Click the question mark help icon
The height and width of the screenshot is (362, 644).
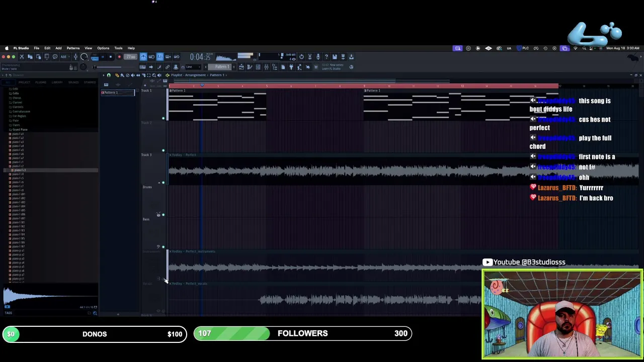pyautogui.click(x=327, y=56)
